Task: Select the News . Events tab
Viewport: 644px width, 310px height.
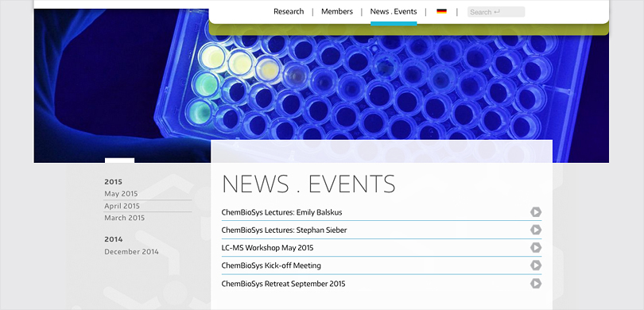Action: coord(394,11)
